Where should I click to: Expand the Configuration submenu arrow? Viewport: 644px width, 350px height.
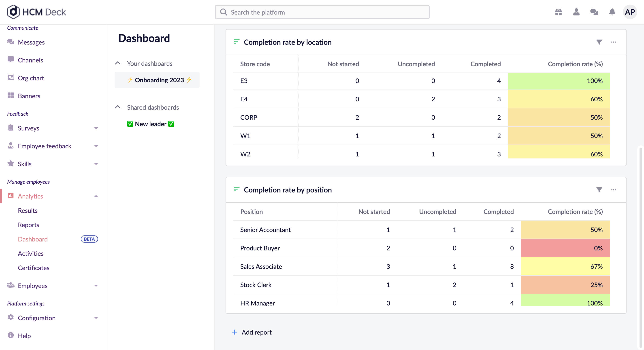coord(96,318)
